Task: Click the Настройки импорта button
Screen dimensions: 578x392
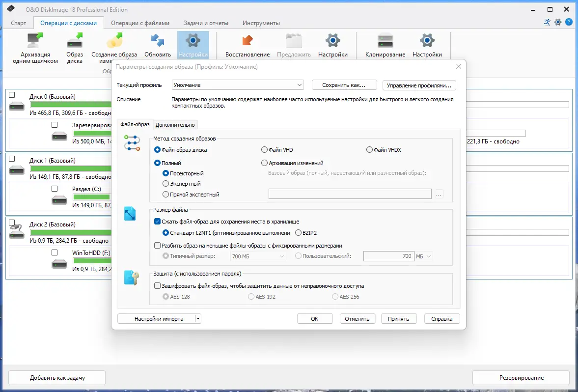Action: pyautogui.click(x=156, y=319)
